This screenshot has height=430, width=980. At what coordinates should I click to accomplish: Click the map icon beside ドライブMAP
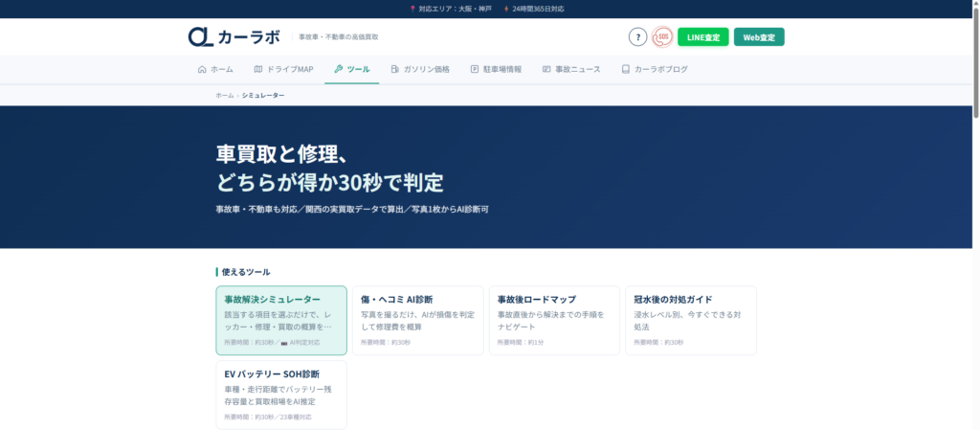(x=258, y=69)
